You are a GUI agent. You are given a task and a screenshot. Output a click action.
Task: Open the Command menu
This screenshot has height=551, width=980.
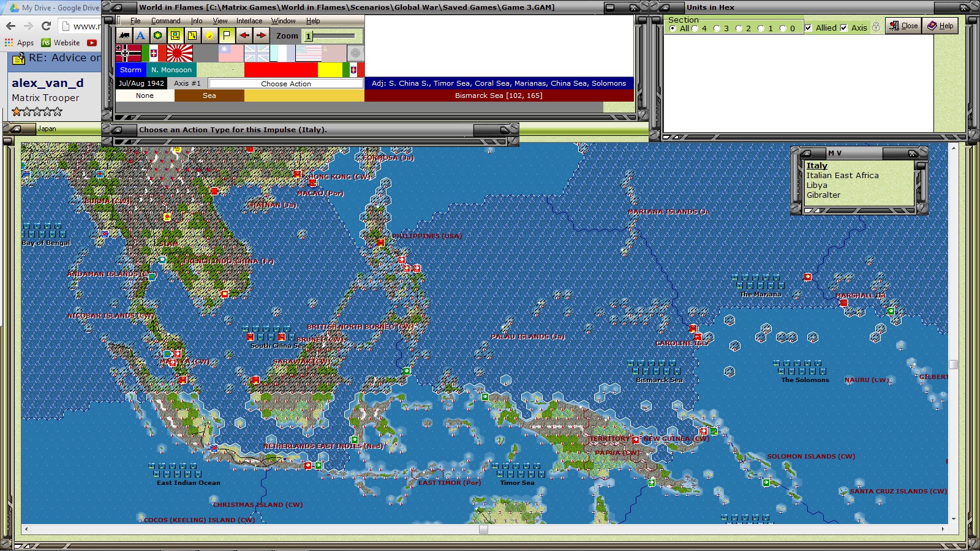click(165, 21)
